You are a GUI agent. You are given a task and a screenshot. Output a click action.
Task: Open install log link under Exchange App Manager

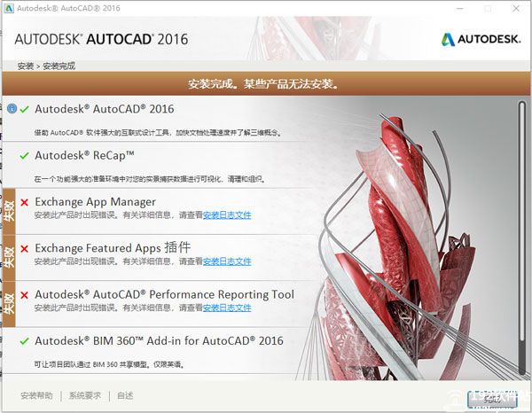click(227, 215)
